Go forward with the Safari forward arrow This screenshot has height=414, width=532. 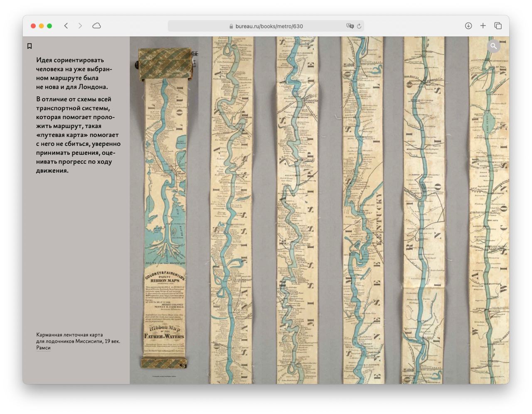(x=80, y=26)
